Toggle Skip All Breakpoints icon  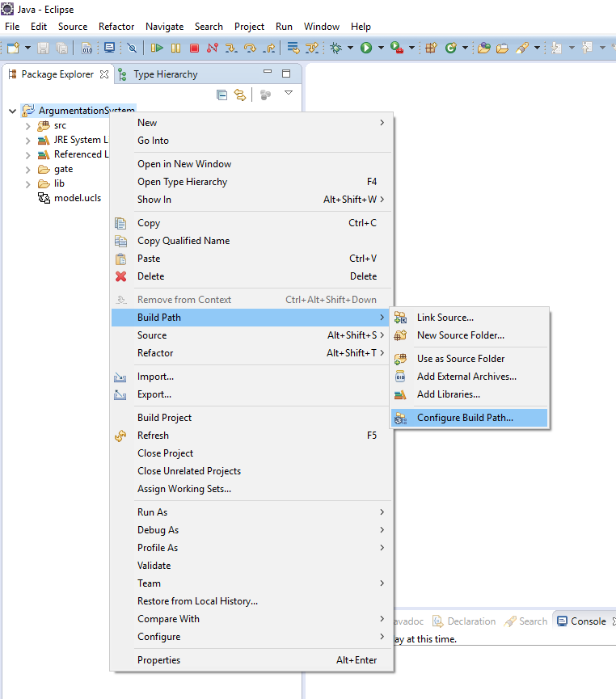click(132, 48)
